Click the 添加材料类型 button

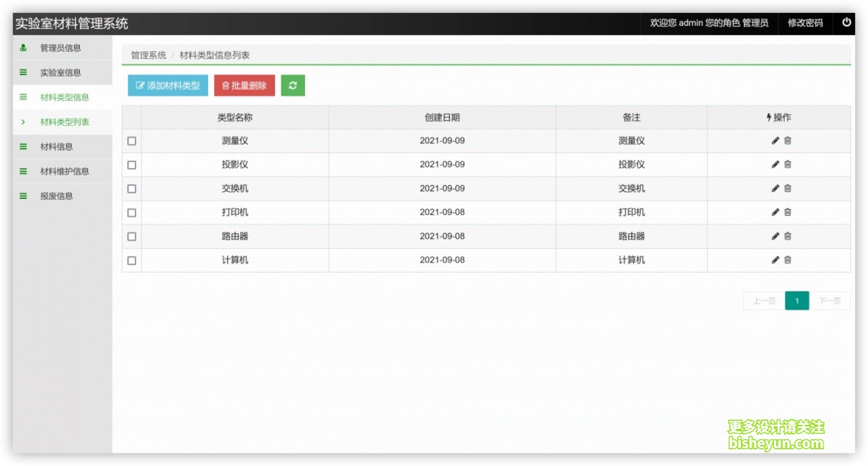coord(168,86)
